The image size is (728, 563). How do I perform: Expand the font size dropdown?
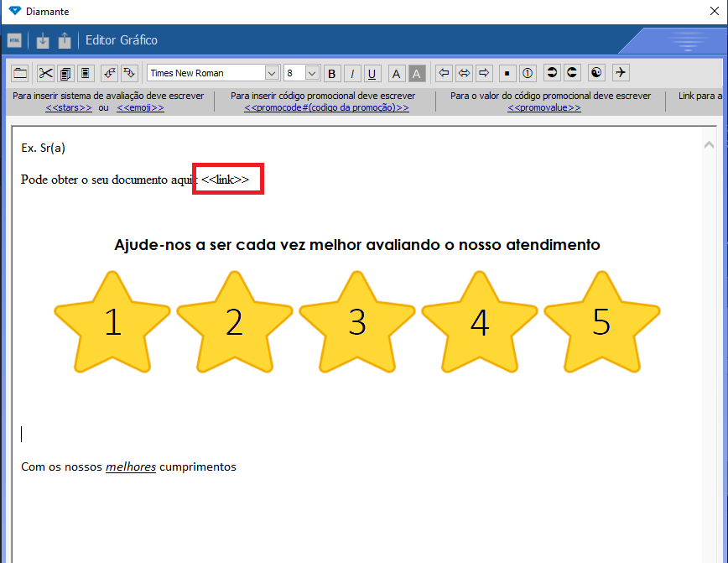312,73
